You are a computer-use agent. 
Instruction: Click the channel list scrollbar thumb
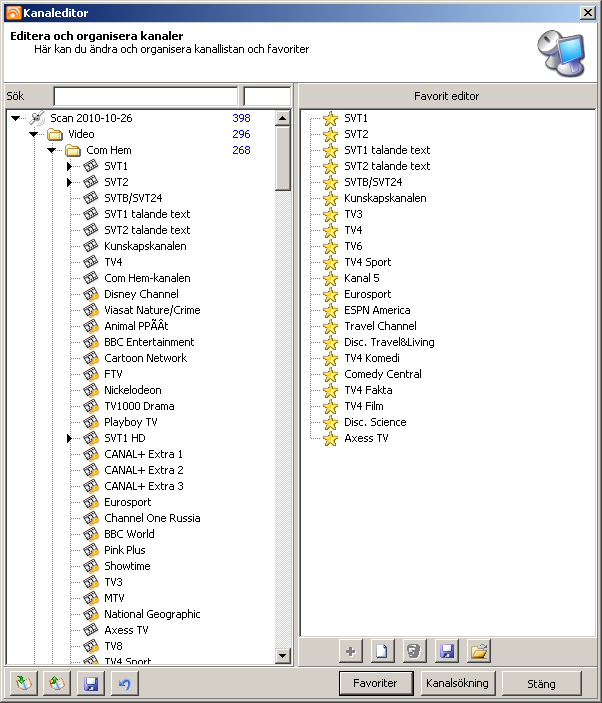click(282, 159)
